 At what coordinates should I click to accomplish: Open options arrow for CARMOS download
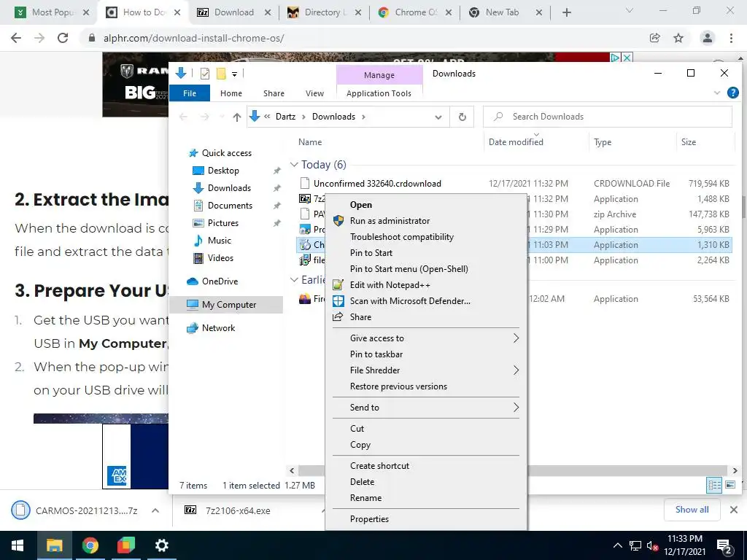click(155, 510)
